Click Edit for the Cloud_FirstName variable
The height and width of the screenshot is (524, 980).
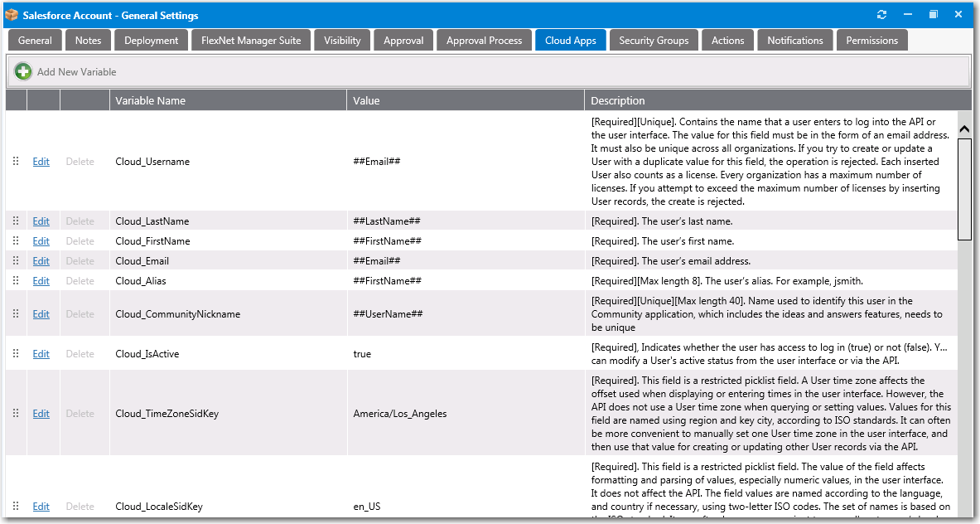click(x=41, y=240)
